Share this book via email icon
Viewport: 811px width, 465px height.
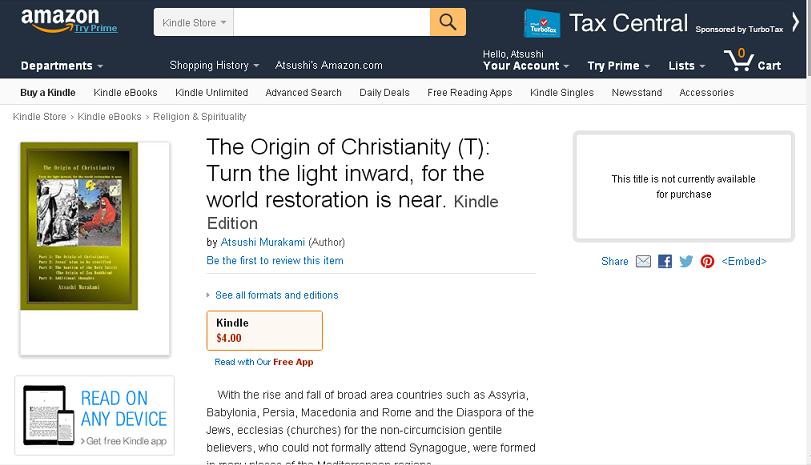click(643, 261)
